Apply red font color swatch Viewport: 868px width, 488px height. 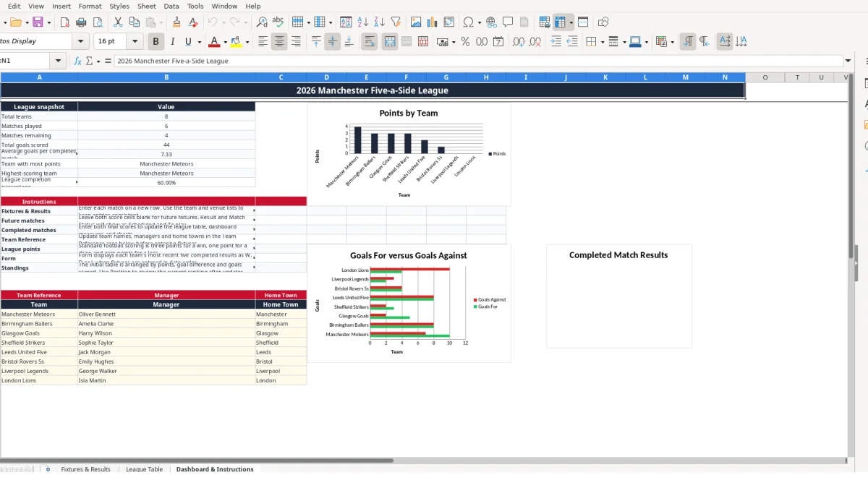[x=213, y=42]
